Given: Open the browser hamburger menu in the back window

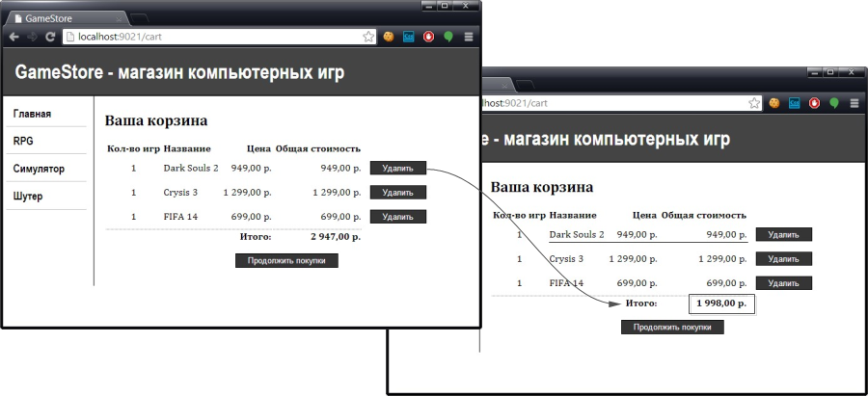Looking at the screenshot, I should pos(854,103).
